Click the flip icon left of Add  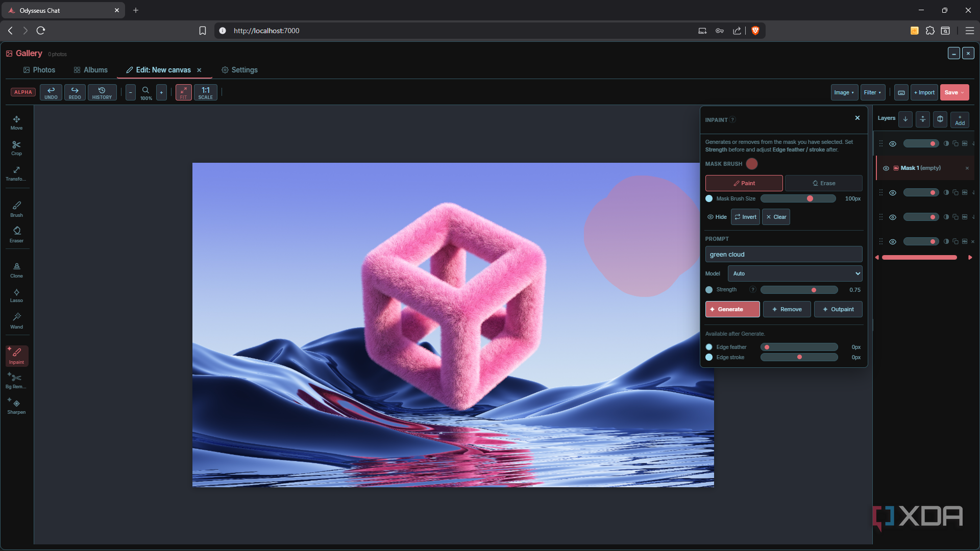[940, 119]
